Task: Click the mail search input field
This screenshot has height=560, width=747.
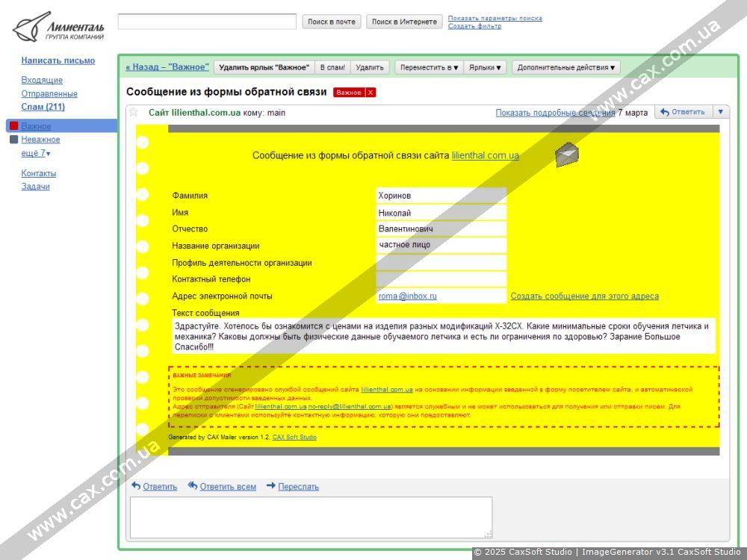Action: 207,22
